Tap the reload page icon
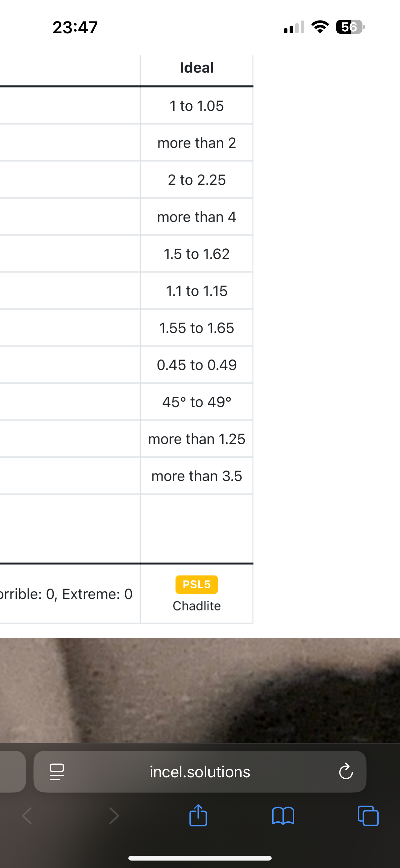 tap(345, 772)
